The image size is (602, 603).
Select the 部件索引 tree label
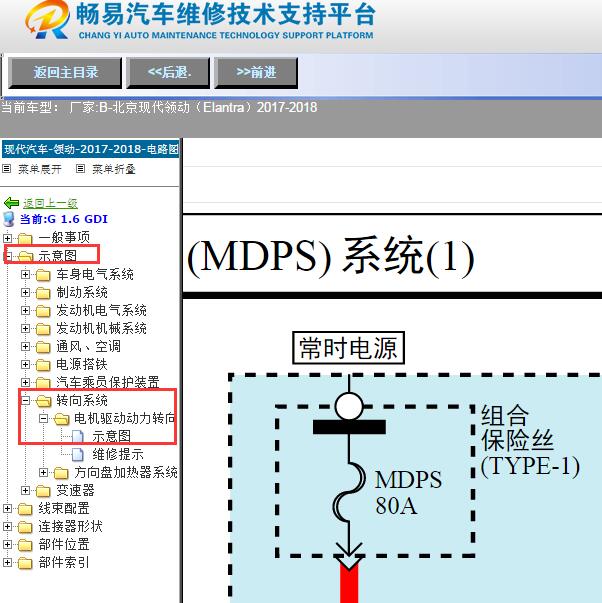(x=64, y=563)
